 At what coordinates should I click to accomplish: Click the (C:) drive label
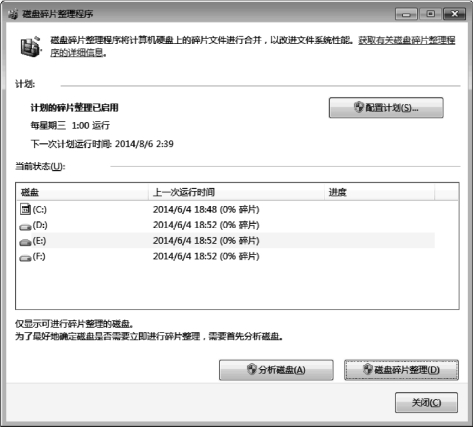click(40, 209)
